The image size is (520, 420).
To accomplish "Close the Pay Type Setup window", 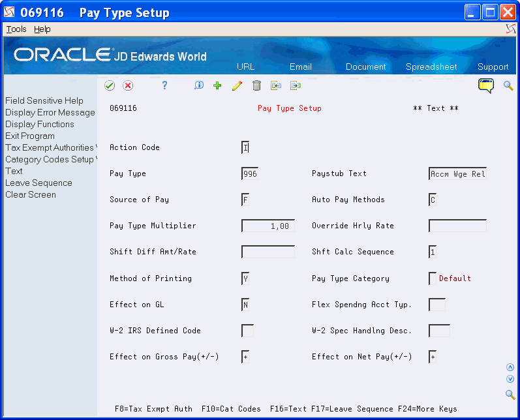I will pos(508,12).
